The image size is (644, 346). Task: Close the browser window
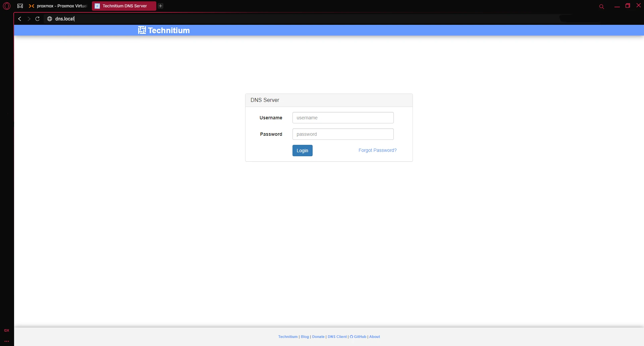(639, 5)
